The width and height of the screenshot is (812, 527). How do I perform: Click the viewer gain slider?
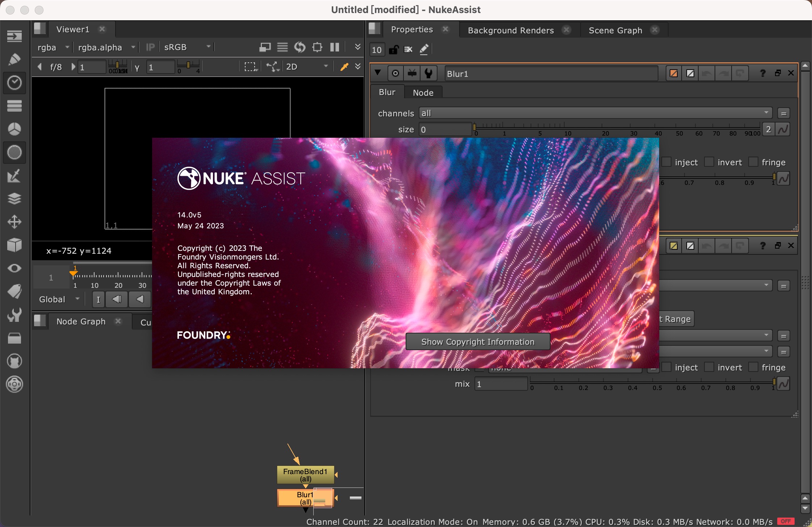click(x=118, y=67)
